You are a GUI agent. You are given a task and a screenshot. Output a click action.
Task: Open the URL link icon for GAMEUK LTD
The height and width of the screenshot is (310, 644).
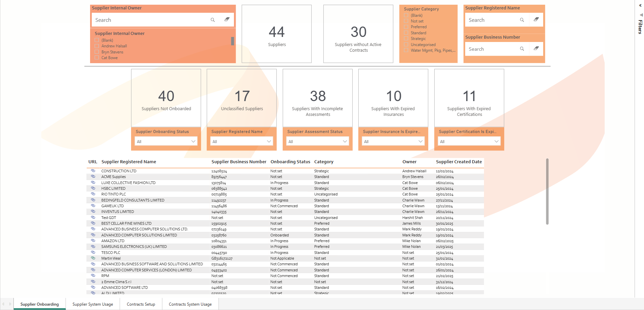click(93, 206)
